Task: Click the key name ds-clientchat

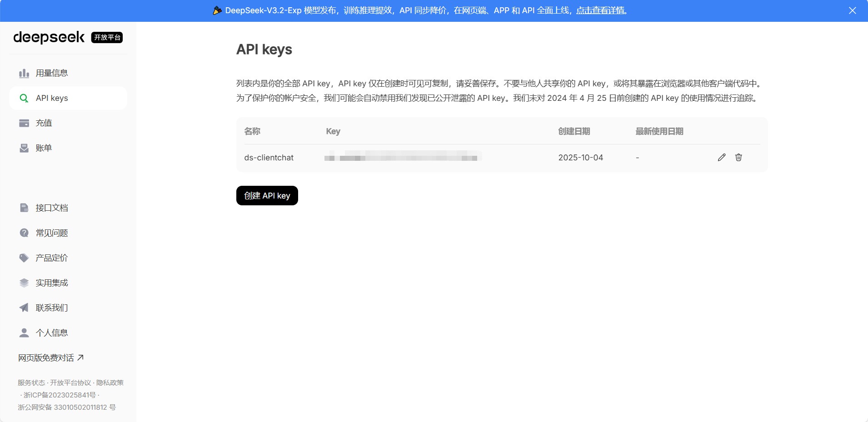Action: (269, 158)
